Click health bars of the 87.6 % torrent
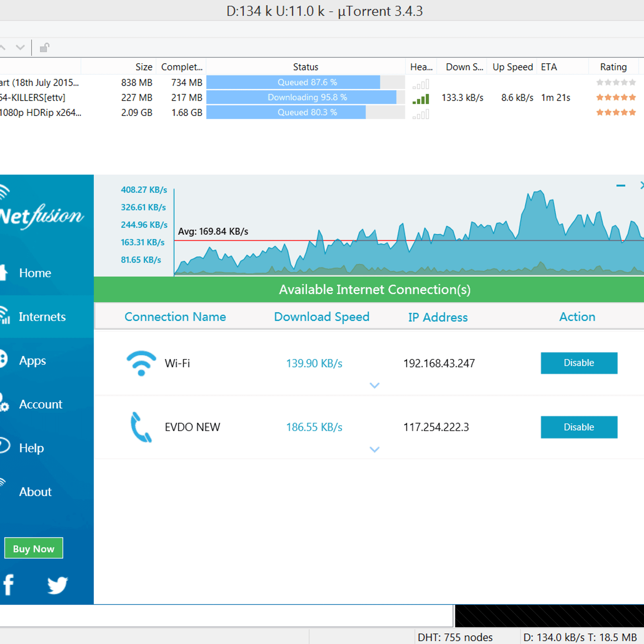Viewport: 644px width, 644px height. (x=421, y=84)
